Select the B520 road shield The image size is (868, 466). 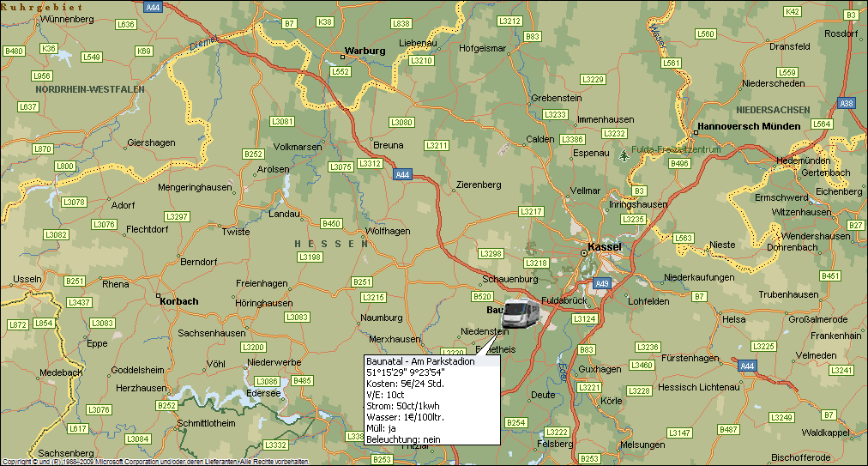pyautogui.click(x=482, y=296)
